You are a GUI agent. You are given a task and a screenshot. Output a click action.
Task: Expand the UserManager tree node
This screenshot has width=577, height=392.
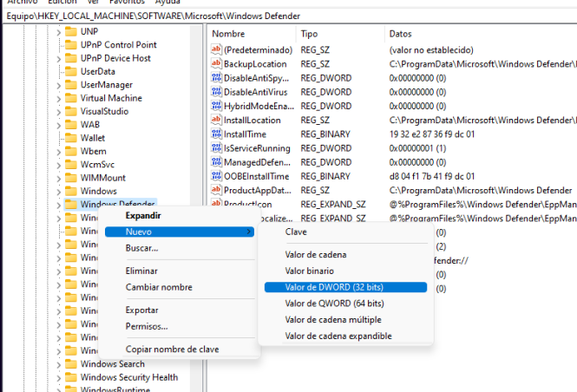pos(58,85)
